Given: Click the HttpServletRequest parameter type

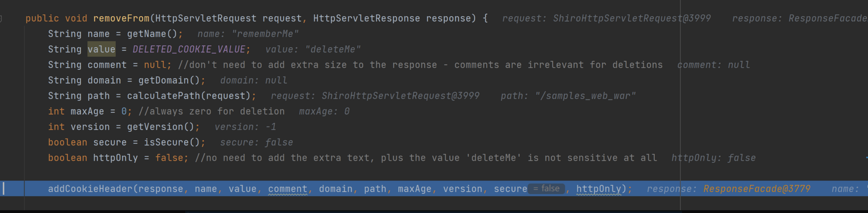Looking at the screenshot, I should 206,19.
